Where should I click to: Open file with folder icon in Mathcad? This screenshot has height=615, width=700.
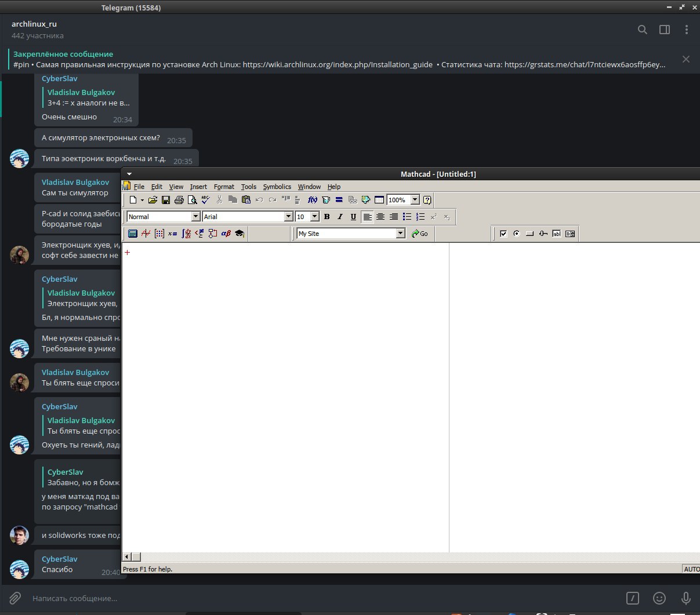point(153,200)
